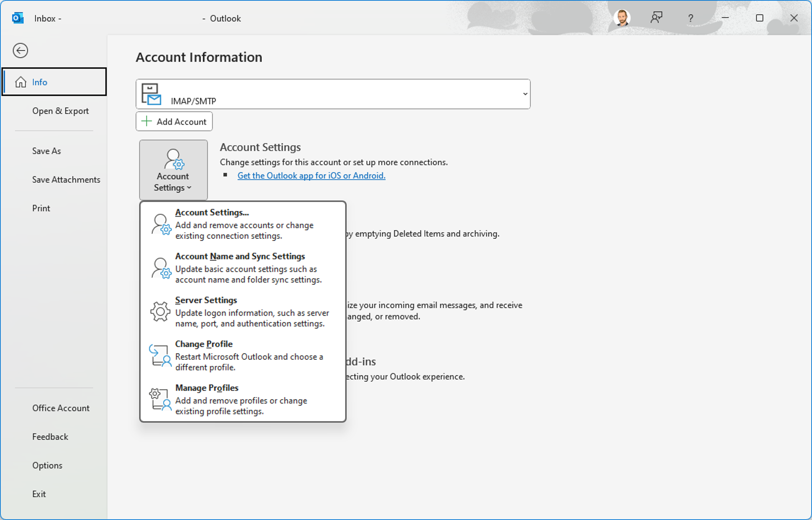The image size is (812, 520).
Task: Click the home icon beside Info
Action: pos(21,82)
